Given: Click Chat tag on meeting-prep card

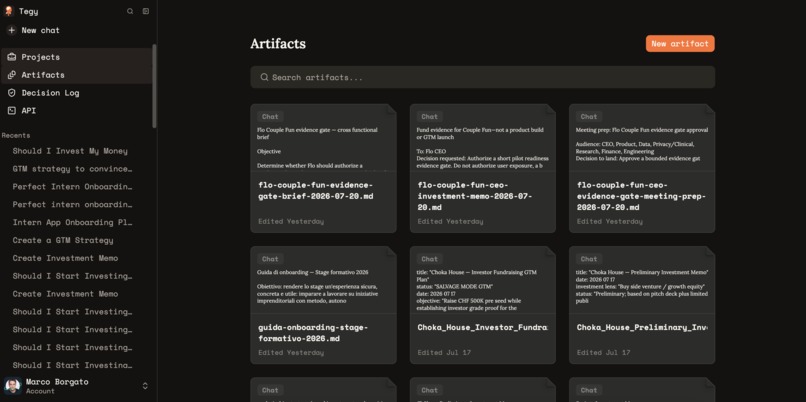Looking at the screenshot, I should pyautogui.click(x=589, y=117).
